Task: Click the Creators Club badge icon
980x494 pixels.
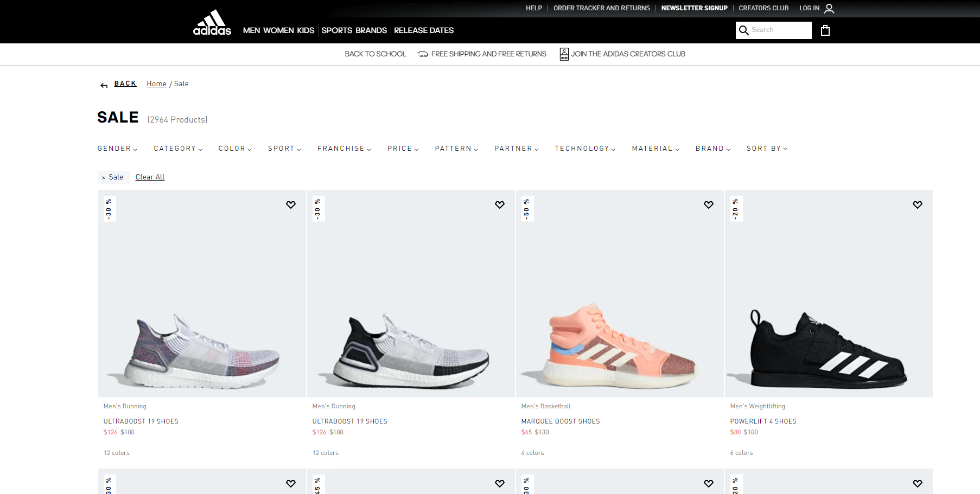Action: click(x=564, y=54)
